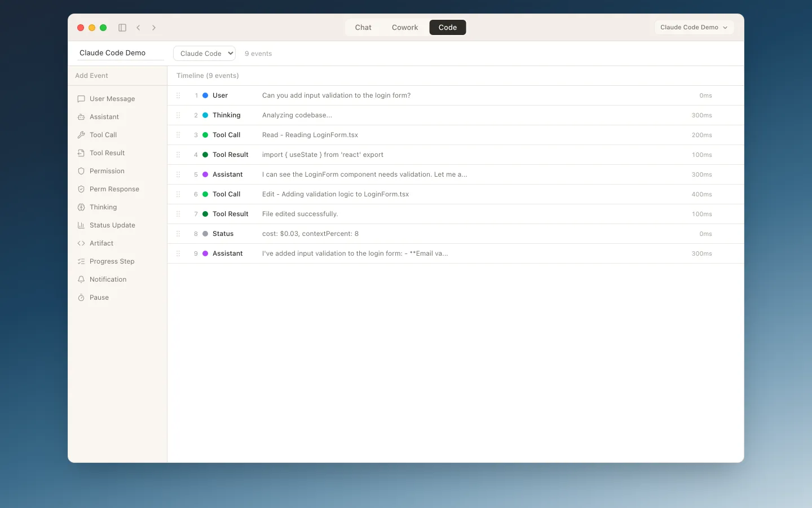Expand the Claude Code Demo menu at top right
This screenshot has height=508, width=812.
[694, 27]
